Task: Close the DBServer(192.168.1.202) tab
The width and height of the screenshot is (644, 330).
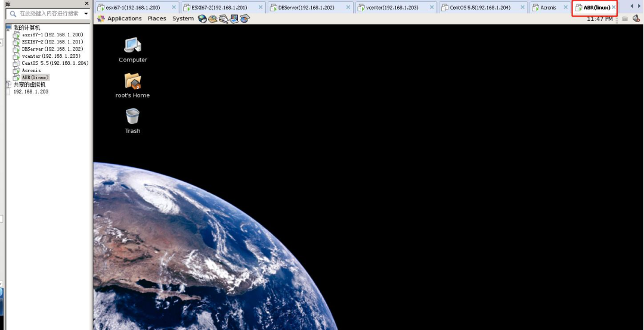Action: click(x=348, y=7)
